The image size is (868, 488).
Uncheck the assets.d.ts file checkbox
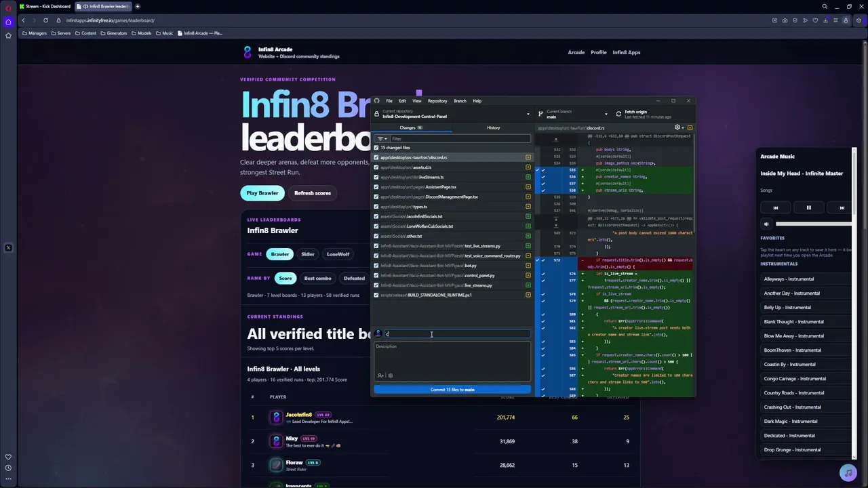pos(376,167)
